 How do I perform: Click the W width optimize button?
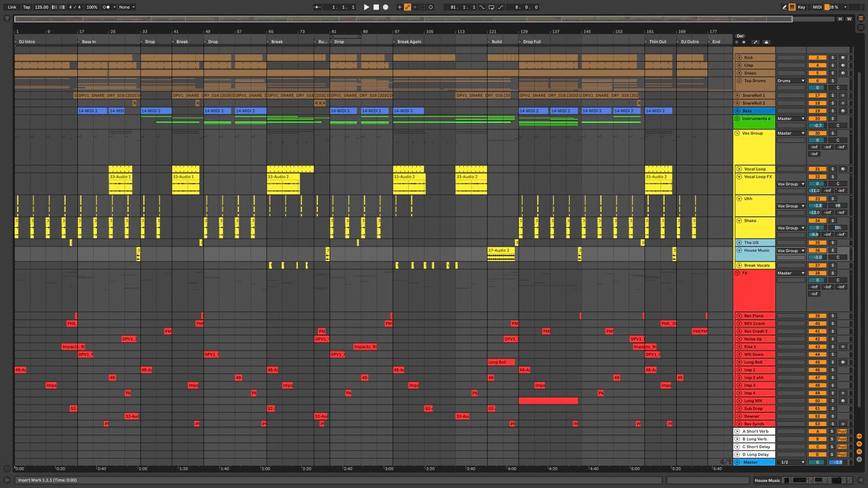pos(850,19)
